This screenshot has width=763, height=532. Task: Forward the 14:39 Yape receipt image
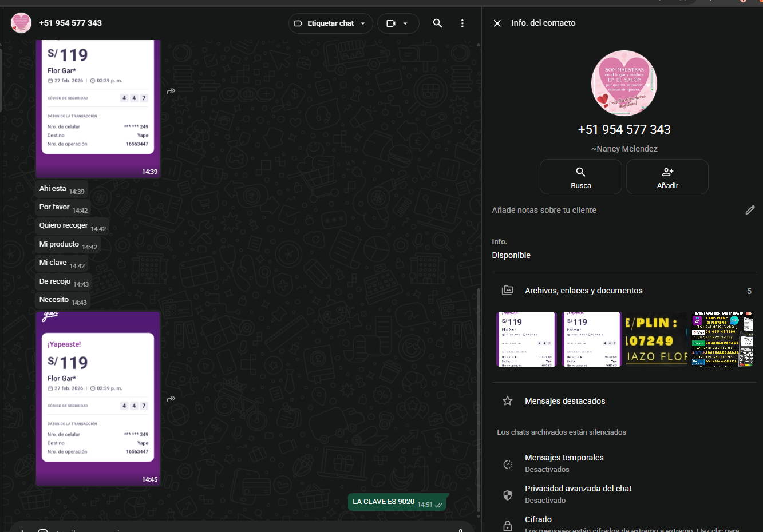(x=171, y=91)
